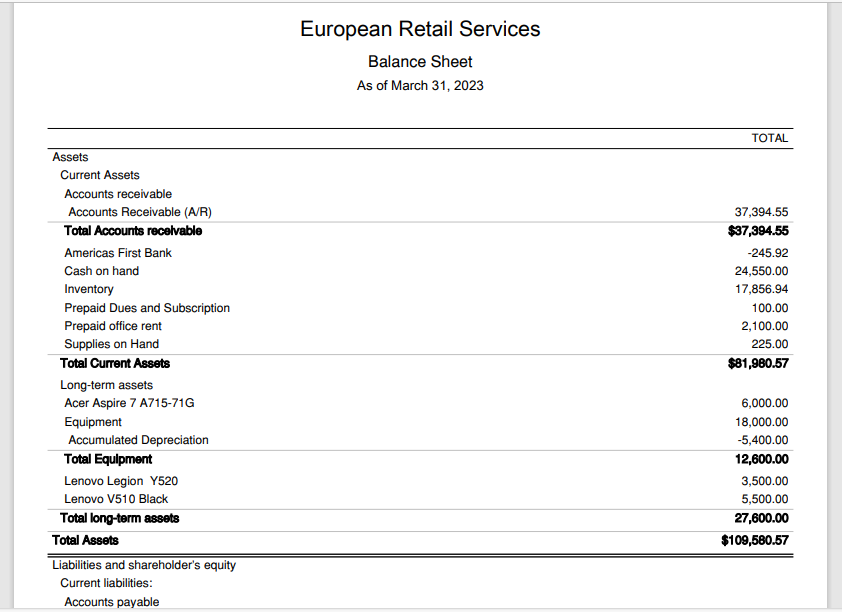842x612 pixels.
Task: Select the Cash on hand account
Action: coord(102,271)
